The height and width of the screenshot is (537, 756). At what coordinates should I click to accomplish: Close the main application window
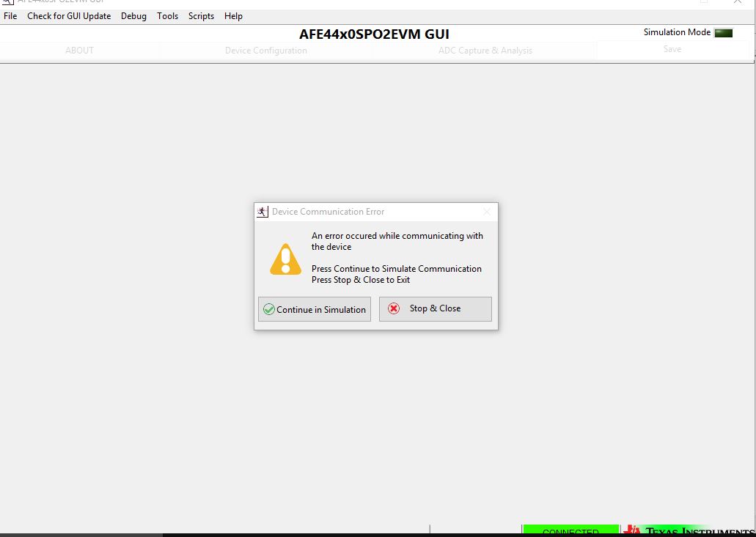[738, 2]
